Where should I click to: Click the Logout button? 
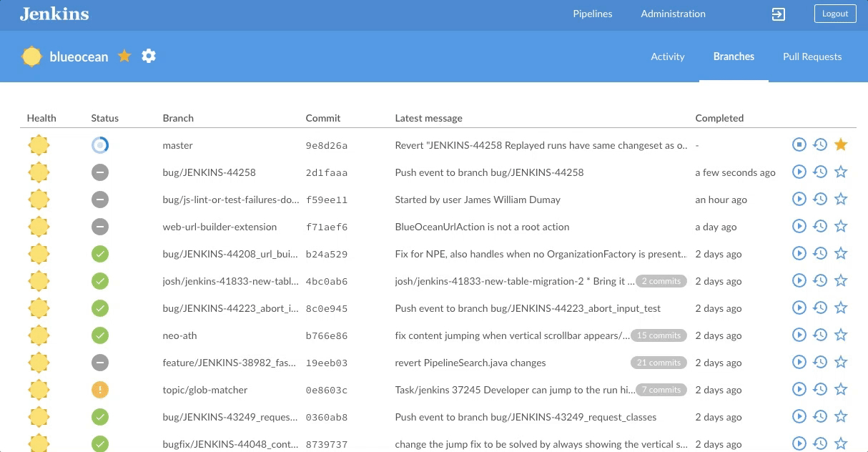[x=834, y=14]
